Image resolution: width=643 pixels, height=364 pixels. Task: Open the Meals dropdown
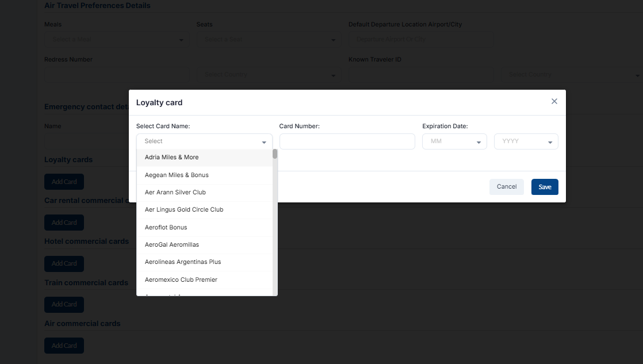pos(116,40)
